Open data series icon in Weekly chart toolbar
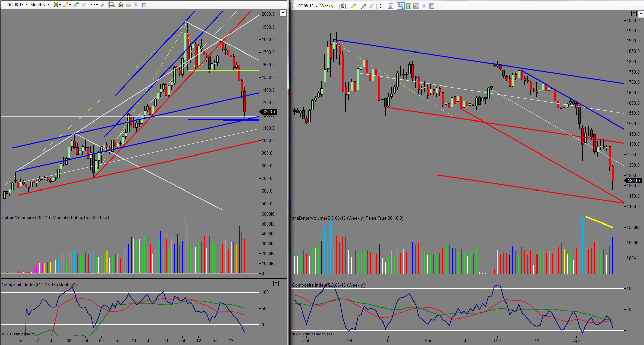The height and width of the screenshot is (345, 644). (x=408, y=6)
